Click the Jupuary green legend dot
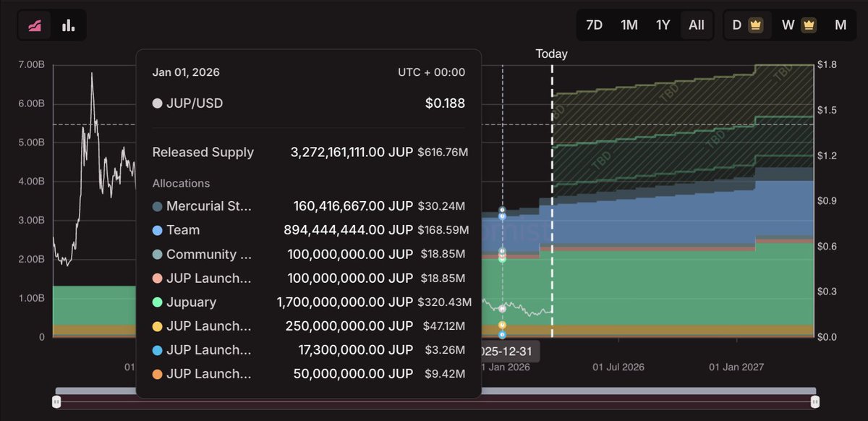Viewport: 868px width, 421px height. (x=157, y=302)
